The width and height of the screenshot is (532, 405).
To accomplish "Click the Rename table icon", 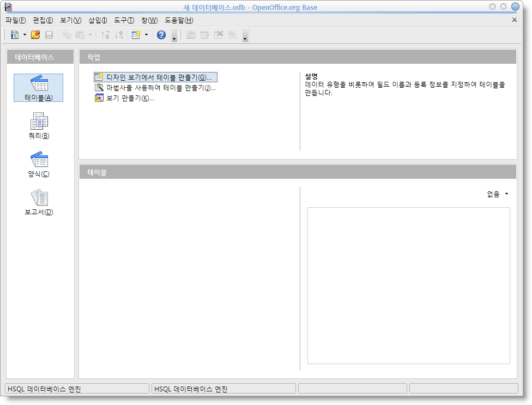I will pyautogui.click(x=232, y=34).
